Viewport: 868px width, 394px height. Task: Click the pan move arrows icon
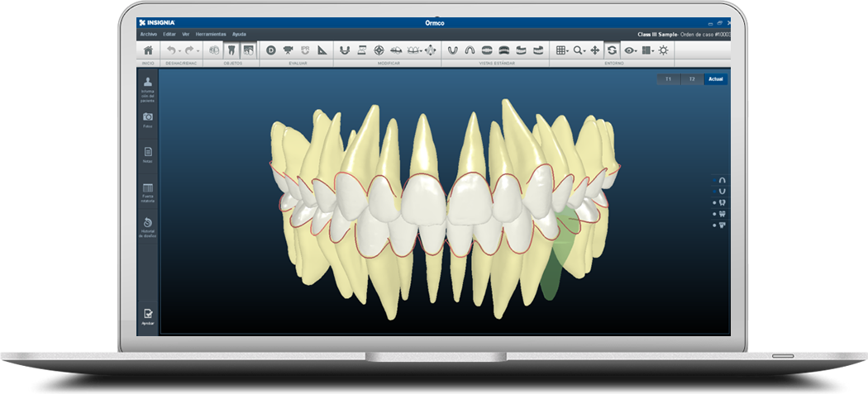[594, 50]
